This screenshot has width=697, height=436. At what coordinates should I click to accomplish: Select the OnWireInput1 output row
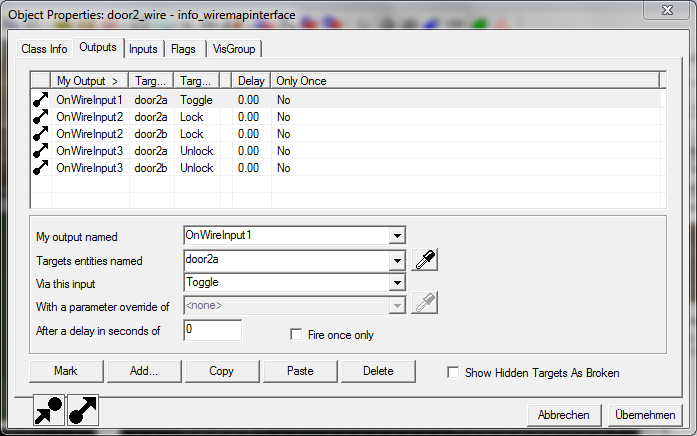pyautogui.click(x=348, y=100)
